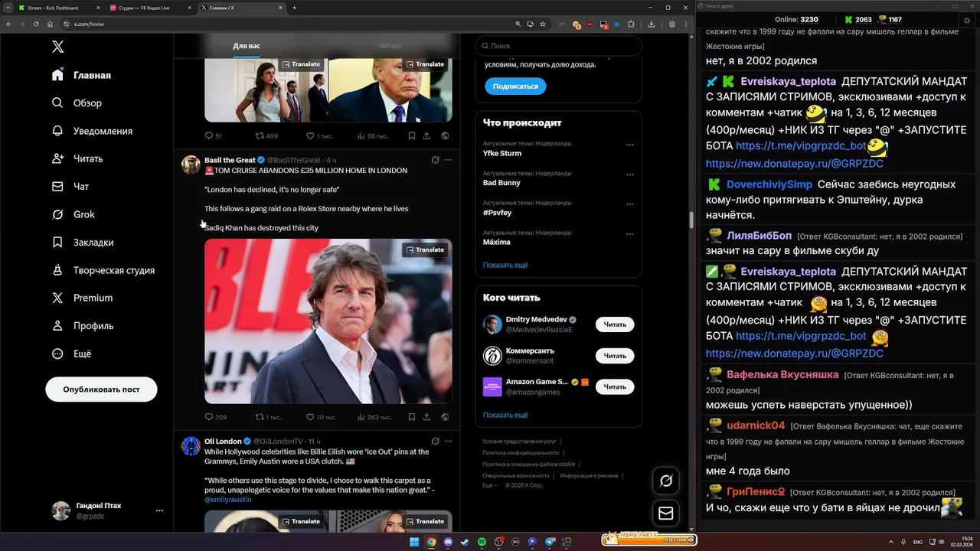Open Telegram from taskbar

pos(549,542)
